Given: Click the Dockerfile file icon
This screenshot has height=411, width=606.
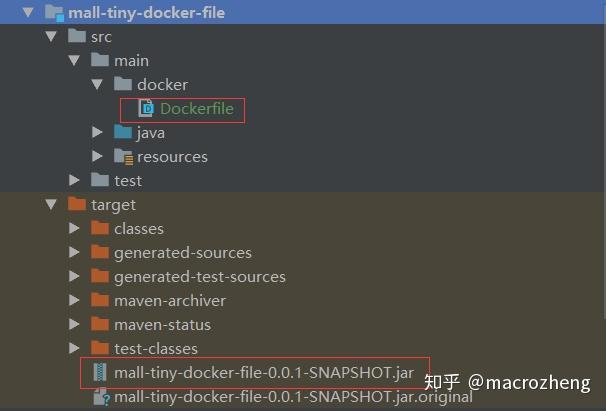Looking at the screenshot, I should coord(146,108).
